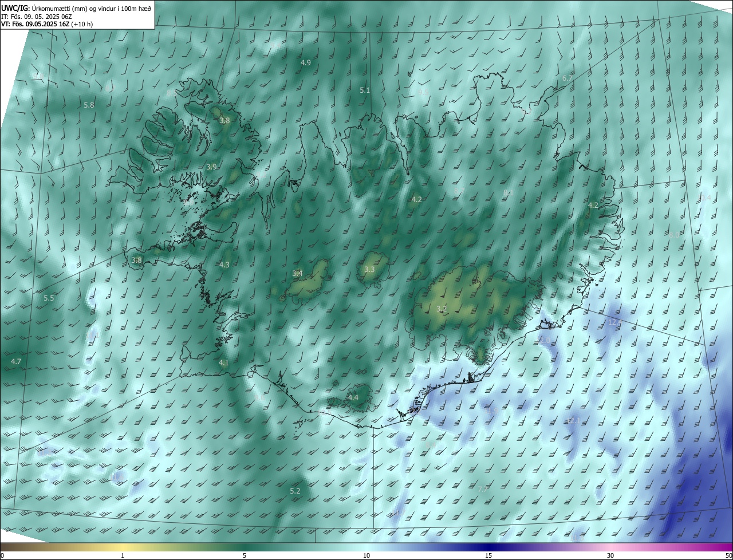
Task: Click the color scale tick label '30'
Action: point(610,555)
